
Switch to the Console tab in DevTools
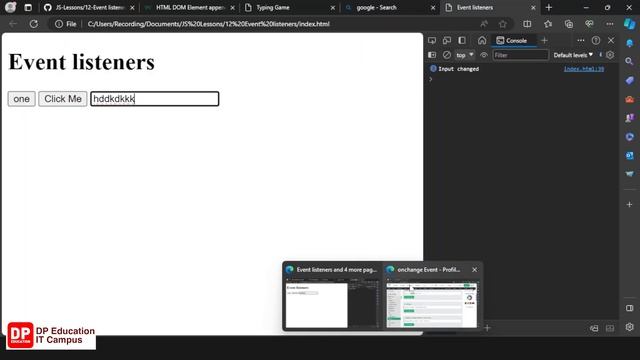click(512, 40)
